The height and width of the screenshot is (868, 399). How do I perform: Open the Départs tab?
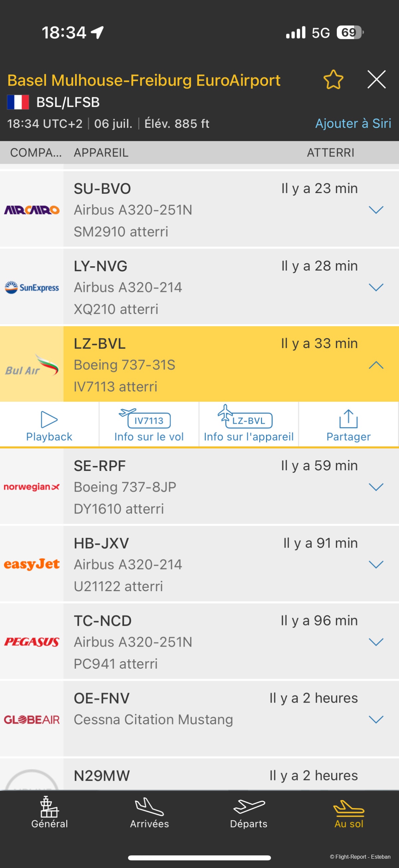[249, 813]
